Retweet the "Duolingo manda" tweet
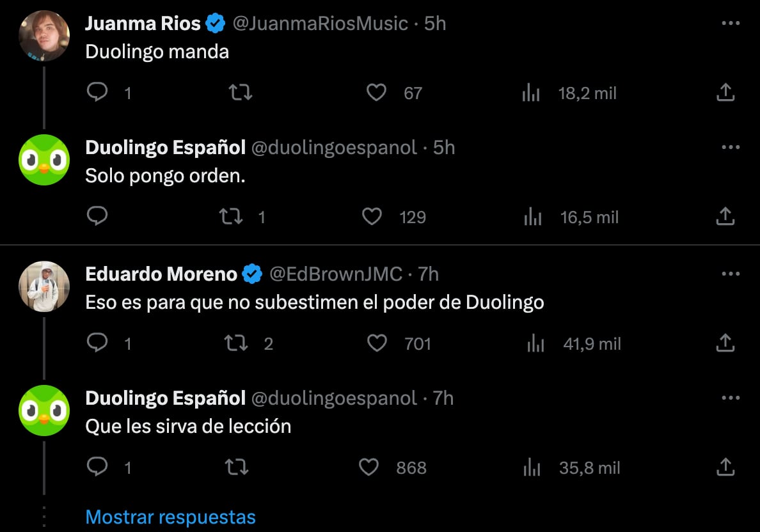Image resolution: width=760 pixels, height=532 pixels. coord(240,93)
